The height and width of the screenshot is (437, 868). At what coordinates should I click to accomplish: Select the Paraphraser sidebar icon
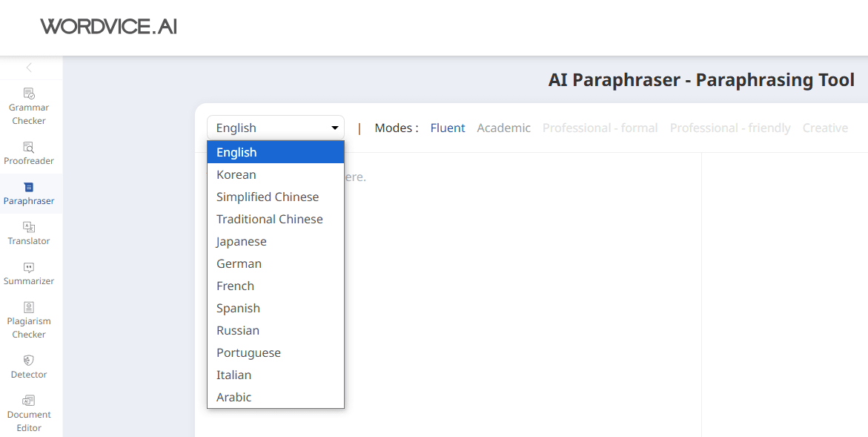click(x=29, y=187)
